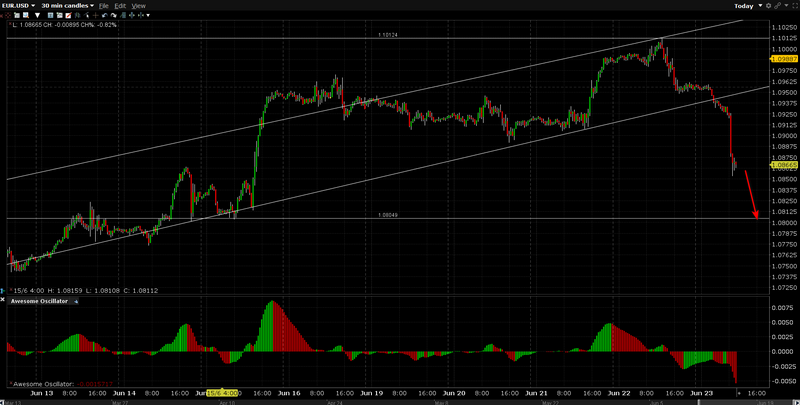Remove the Awesome Oscillator value with red x
This screenshot has height=405, width=800.
click(x=11, y=383)
